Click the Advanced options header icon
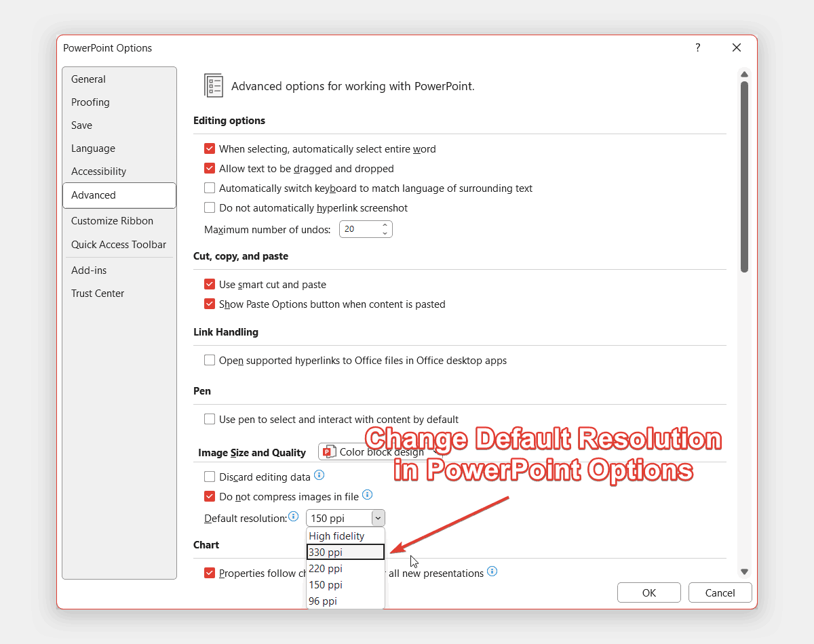Viewport: 814px width, 644px height. 213,85
